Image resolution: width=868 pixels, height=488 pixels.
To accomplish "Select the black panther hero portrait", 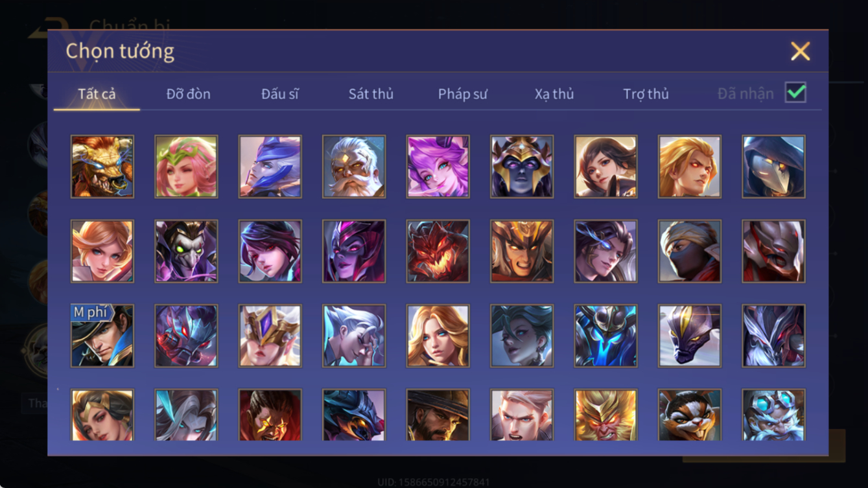I will pos(690,336).
